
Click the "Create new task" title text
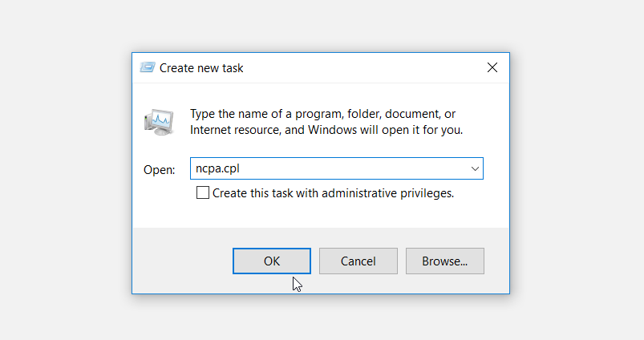(x=201, y=68)
